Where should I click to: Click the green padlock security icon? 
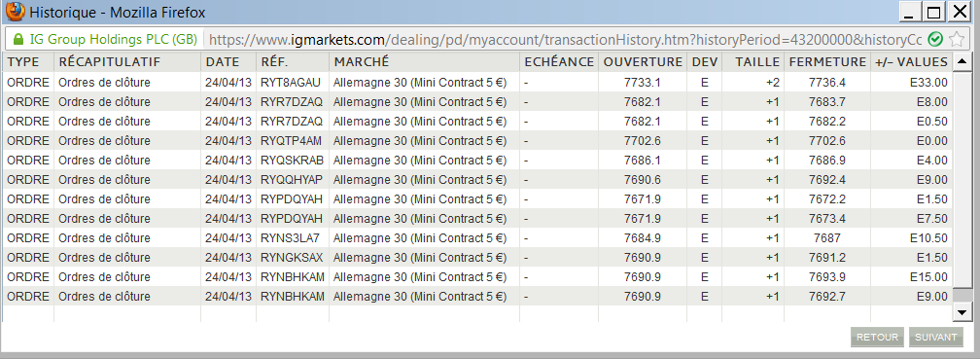tap(18, 39)
